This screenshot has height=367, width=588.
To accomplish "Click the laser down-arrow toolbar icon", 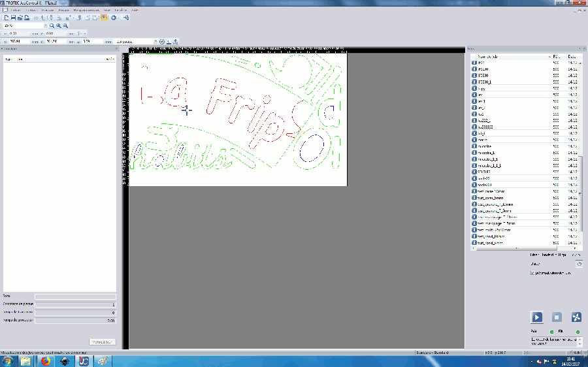I will pyautogui.click(x=52, y=18).
